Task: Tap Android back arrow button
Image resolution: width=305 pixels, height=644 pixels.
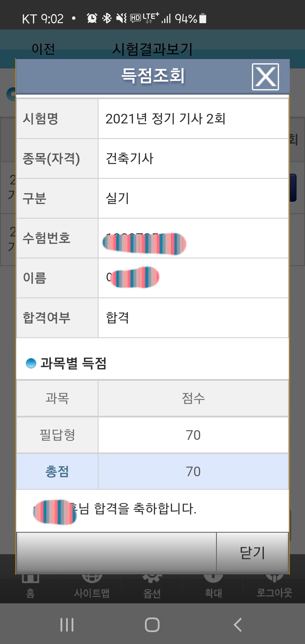Action: [238, 625]
